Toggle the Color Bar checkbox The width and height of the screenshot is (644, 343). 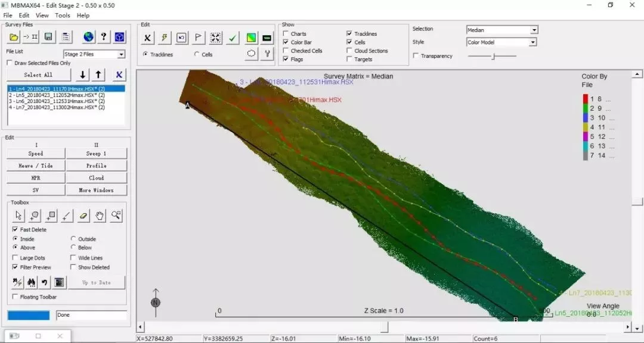click(286, 42)
